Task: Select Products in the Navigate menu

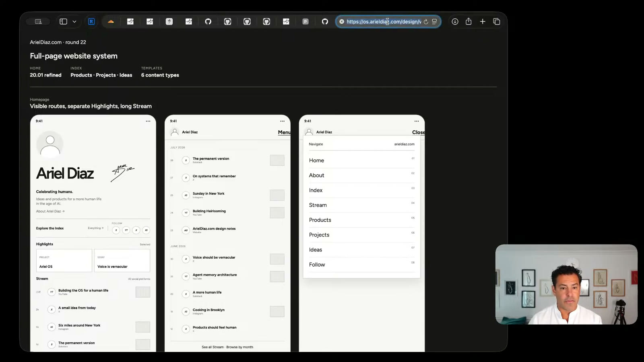Action: pyautogui.click(x=361, y=220)
